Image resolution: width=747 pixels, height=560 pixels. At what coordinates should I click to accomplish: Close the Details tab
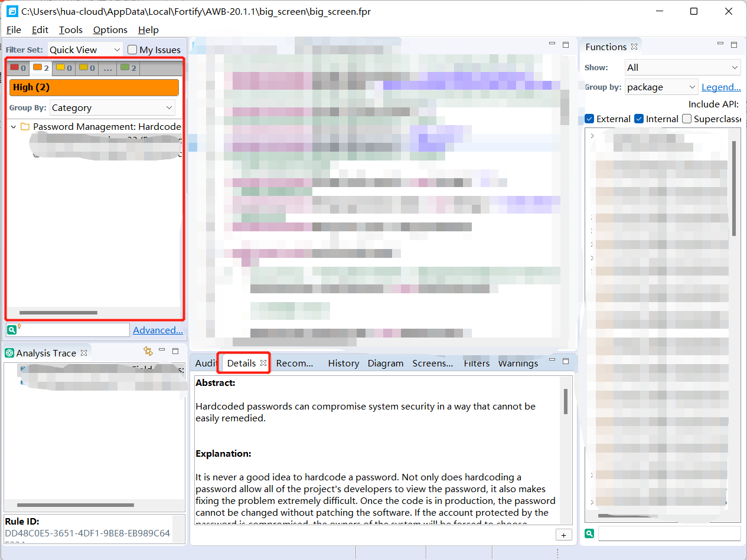click(263, 363)
